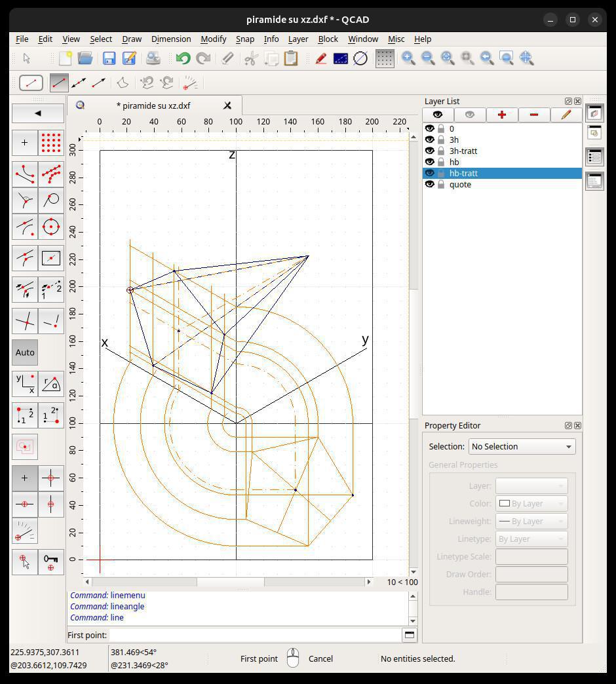Click the Undo green arrow
Viewport: 616px width, 684px height.
pyautogui.click(x=183, y=58)
